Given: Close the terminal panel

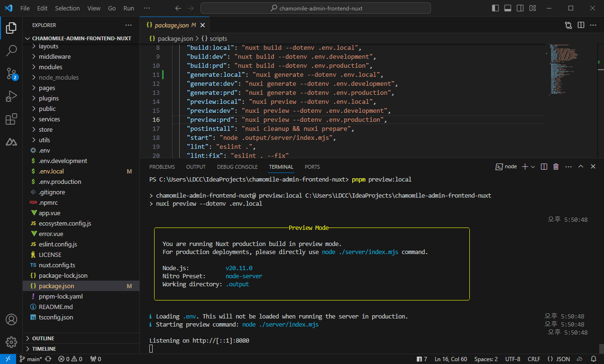Looking at the screenshot, I should 593,166.
